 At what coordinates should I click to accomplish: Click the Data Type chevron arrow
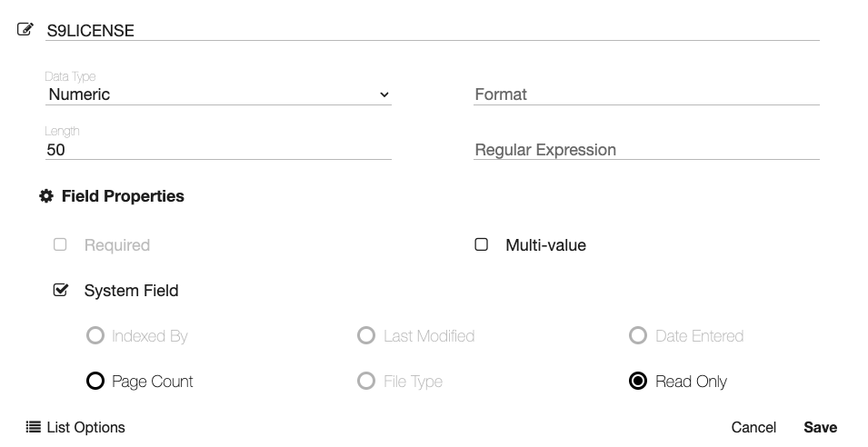tap(384, 94)
